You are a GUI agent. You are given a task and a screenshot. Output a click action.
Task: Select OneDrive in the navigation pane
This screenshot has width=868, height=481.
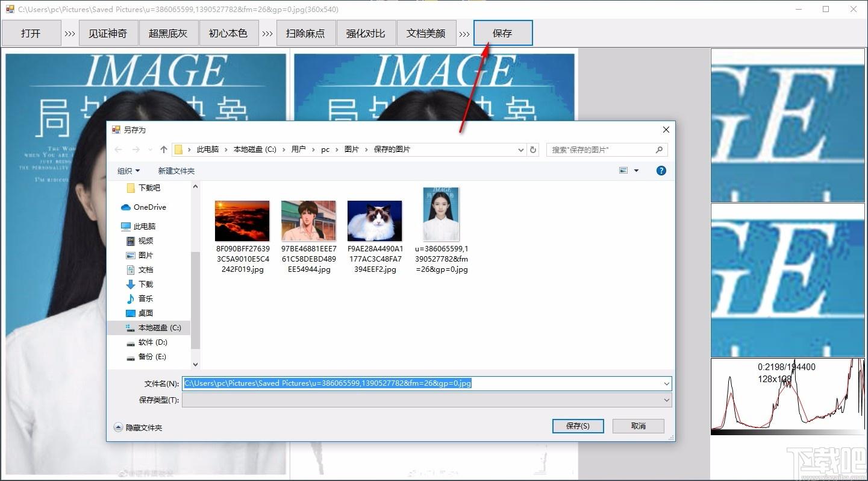coord(143,207)
